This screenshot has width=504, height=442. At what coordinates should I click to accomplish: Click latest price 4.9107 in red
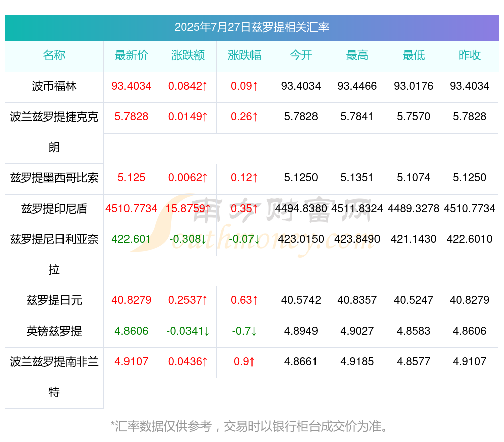tap(132, 362)
